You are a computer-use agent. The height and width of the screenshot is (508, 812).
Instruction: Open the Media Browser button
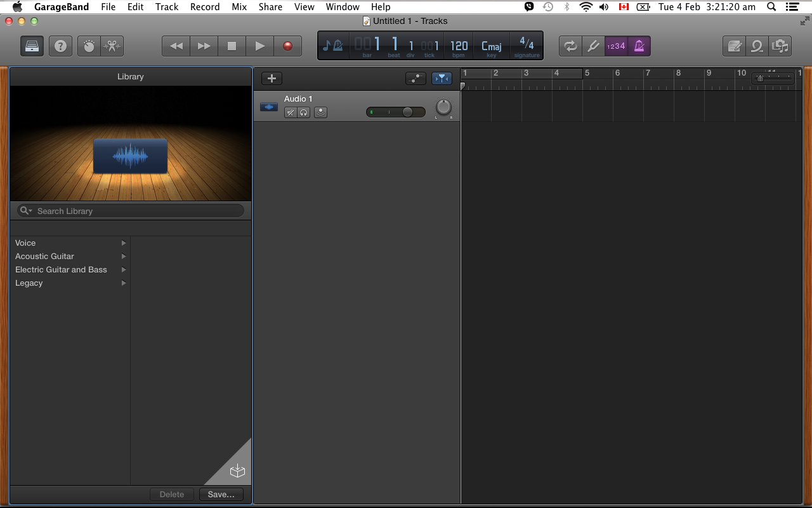point(780,46)
